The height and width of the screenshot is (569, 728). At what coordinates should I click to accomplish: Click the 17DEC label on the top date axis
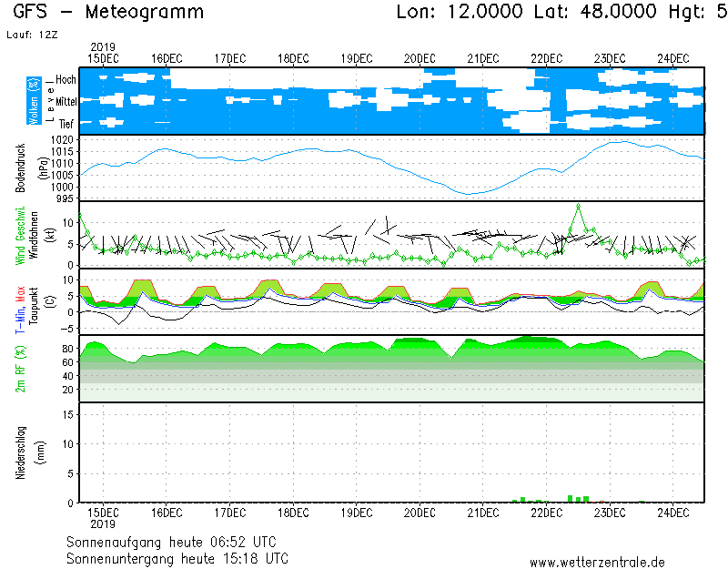[x=230, y=59]
